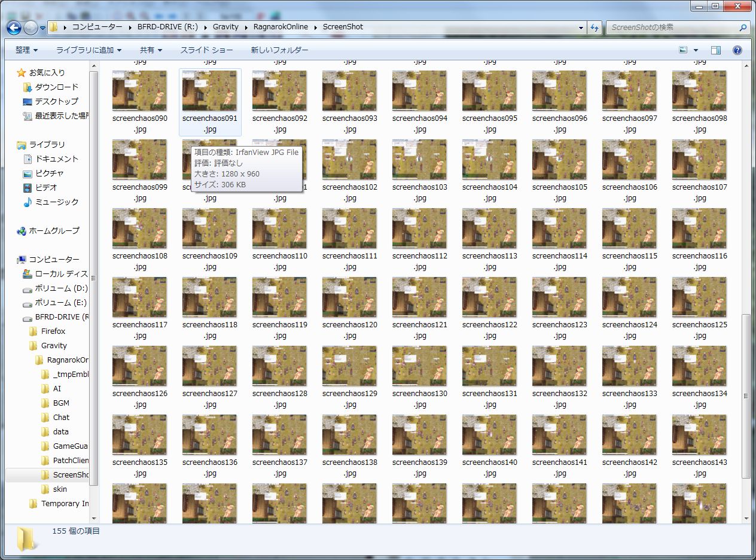This screenshot has height=560, width=756.
Task: Click the search magnifier icon
Action: pos(743,27)
